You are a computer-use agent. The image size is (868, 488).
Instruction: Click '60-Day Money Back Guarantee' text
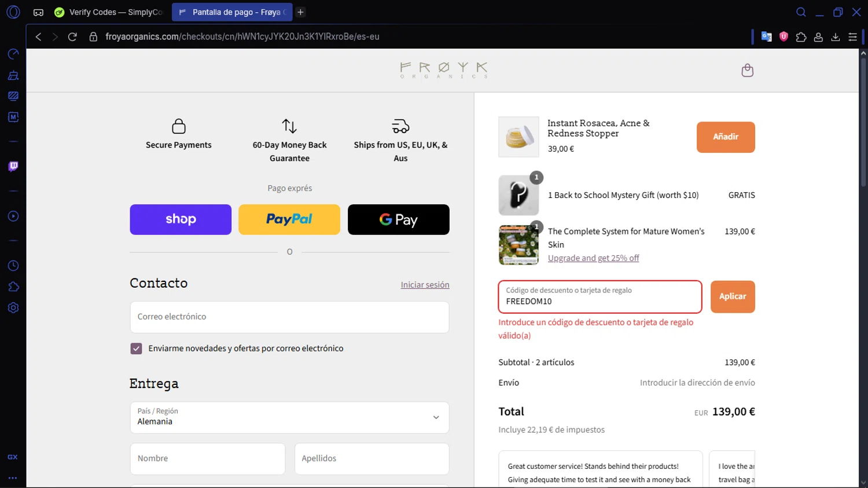click(x=289, y=152)
